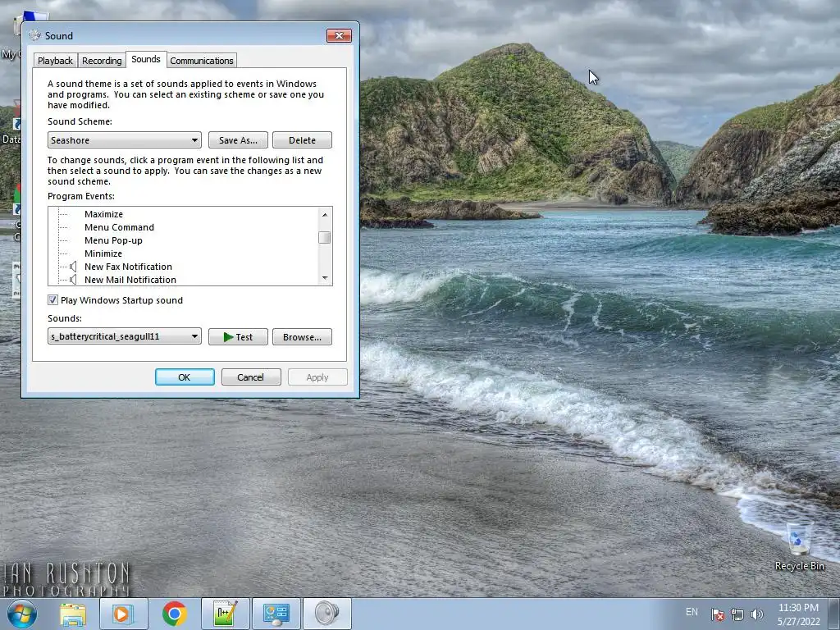Open the Sound Scheme dropdown showing Seashore
The width and height of the screenshot is (840, 630).
(x=125, y=139)
